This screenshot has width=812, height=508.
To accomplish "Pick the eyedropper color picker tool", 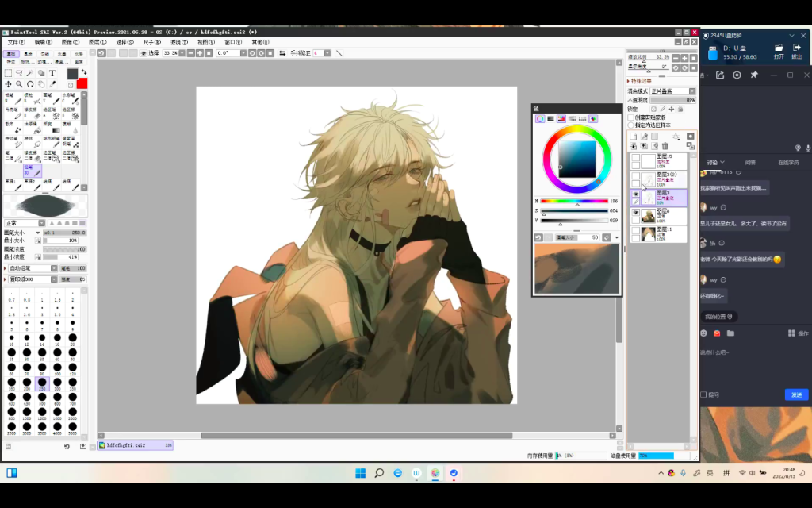I will click(x=52, y=84).
